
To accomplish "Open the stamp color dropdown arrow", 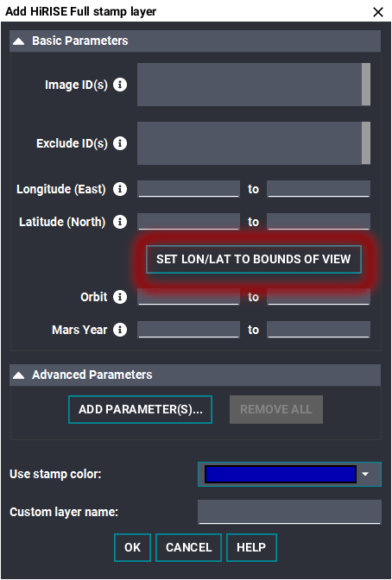I will coord(365,474).
